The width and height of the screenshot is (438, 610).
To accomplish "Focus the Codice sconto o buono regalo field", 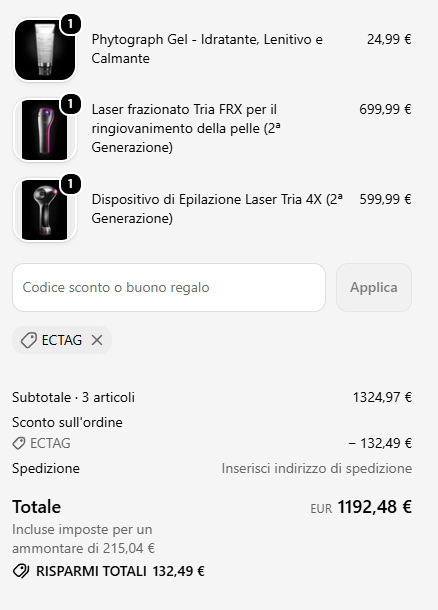I will point(169,287).
